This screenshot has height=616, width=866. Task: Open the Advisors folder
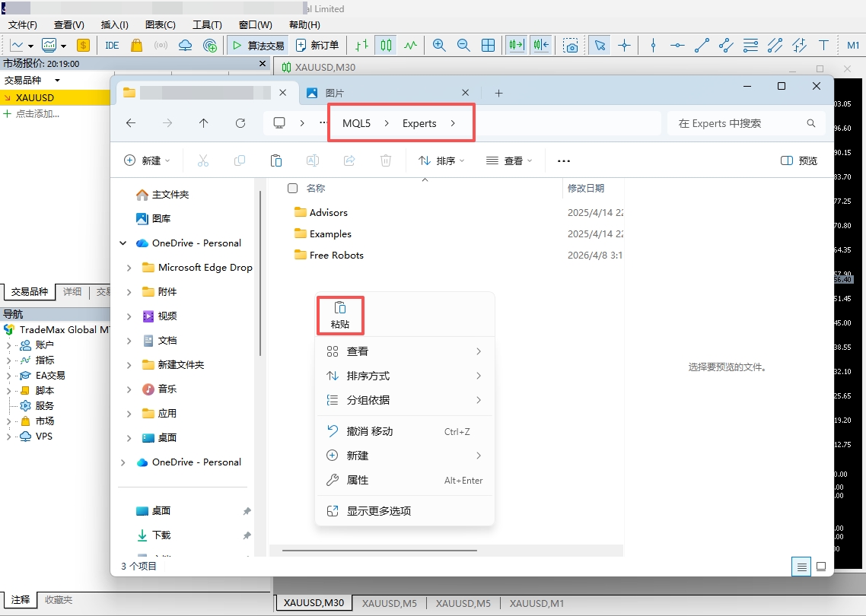[329, 212]
